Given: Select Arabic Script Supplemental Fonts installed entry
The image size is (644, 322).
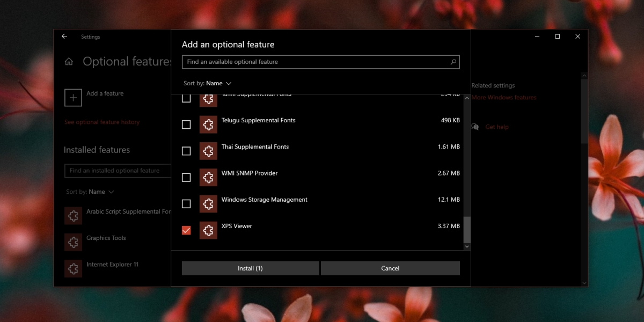Looking at the screenshot, I should click(129, 211).
